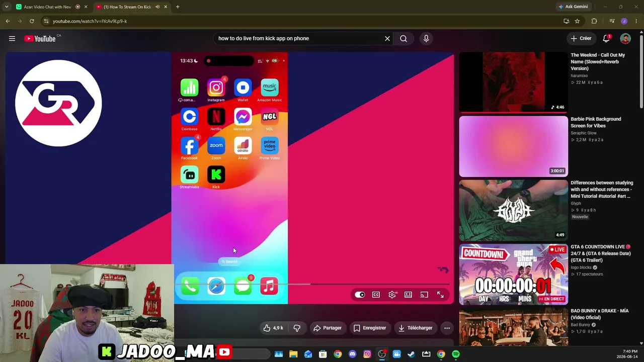Bookmark this page with the star
Viewport: 644px width, 362px height.
tap(577, 21)
